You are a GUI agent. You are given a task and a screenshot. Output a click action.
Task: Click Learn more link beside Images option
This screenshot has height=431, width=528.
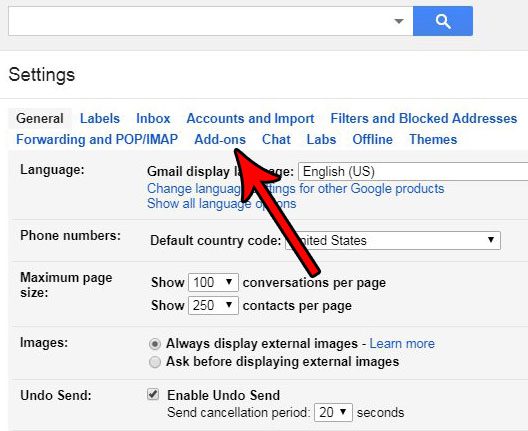402,343
